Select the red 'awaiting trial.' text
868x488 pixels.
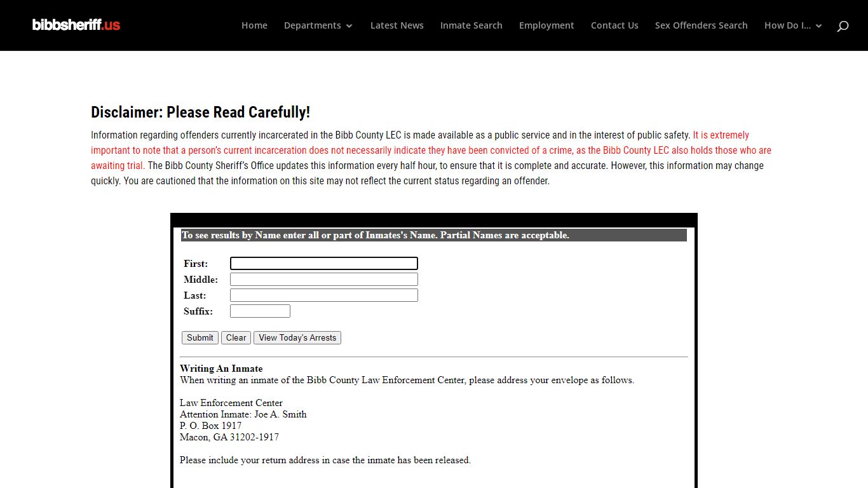pyautogui.click(x=118, y=166)
